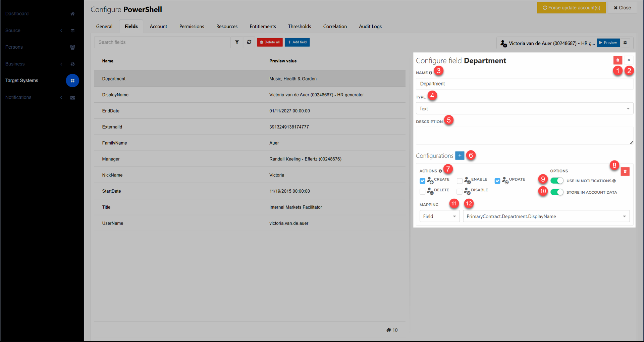Open the preview person selector
The image size is (644, 342).
[547, 43]
